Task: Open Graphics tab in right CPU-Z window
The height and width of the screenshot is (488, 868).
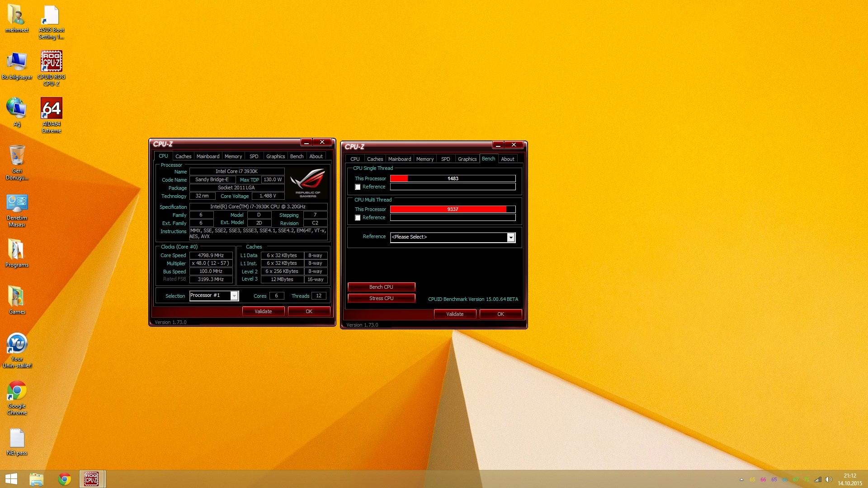Action: [x=467, y=159]
